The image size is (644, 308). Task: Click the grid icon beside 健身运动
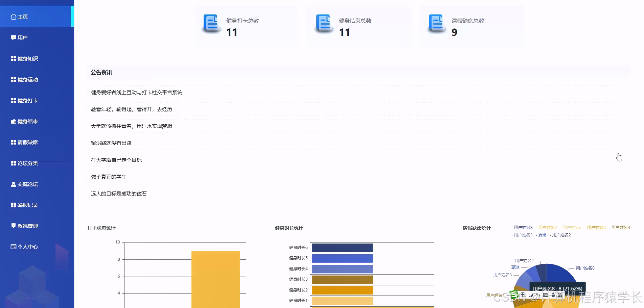(x=14, y=79)
